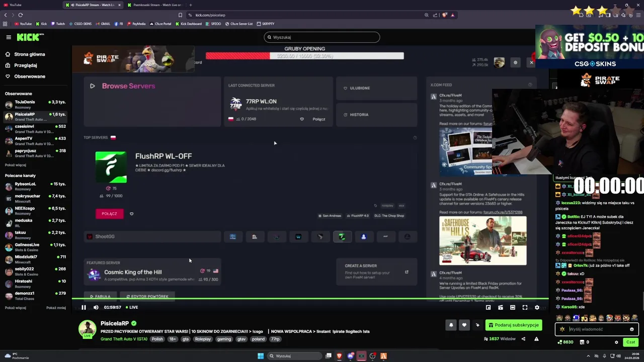Click the Kick search box Wyszukaj
644x362 pixels.
322,37
